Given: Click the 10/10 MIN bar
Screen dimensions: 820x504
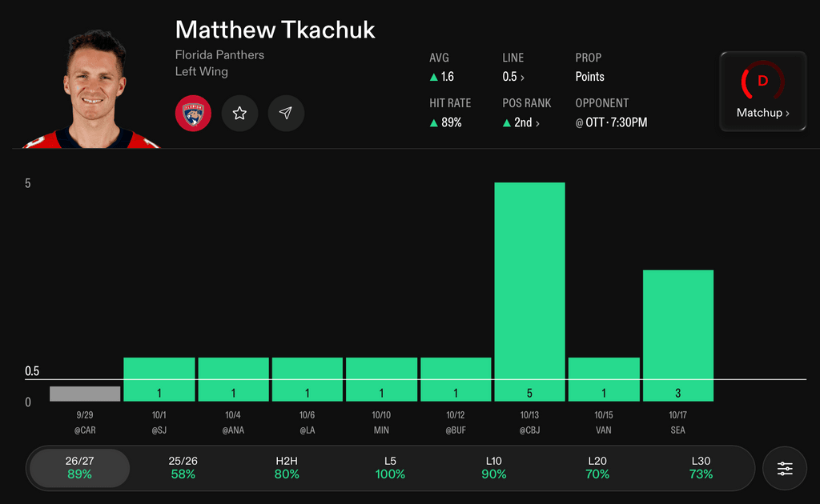Looking at the screenshot, I should [x=381, y=379].
